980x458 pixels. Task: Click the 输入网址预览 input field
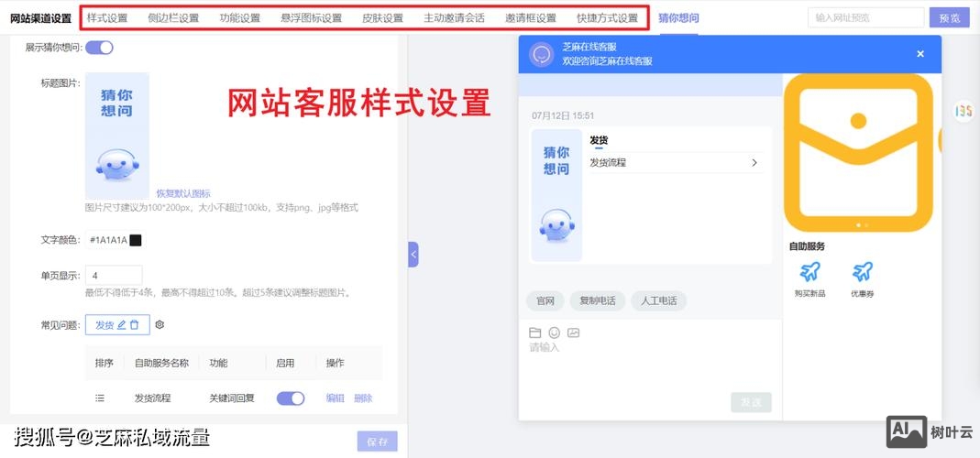pyautogui.click(x=865, y=18)
